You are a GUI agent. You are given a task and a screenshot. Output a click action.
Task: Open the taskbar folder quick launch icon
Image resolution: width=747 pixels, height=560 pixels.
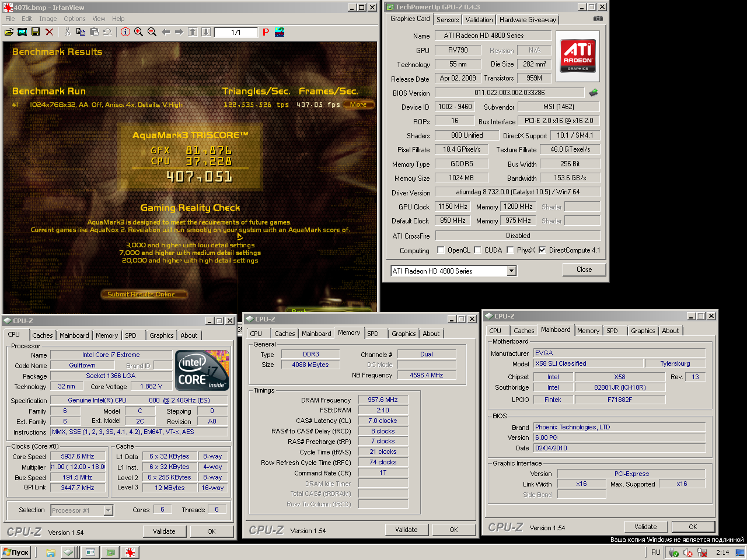tap(51, 552)
